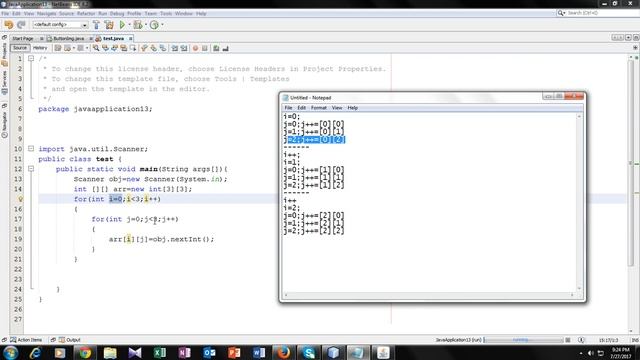Viewport: 640px width, 360px height.
Task: Click the Undo icon in main toolbar
Action: [x=9, y=25]
